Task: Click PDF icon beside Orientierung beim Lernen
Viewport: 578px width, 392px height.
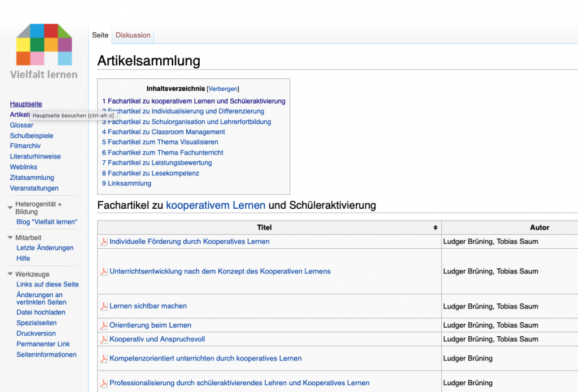Action: click(x=104, y=325)
